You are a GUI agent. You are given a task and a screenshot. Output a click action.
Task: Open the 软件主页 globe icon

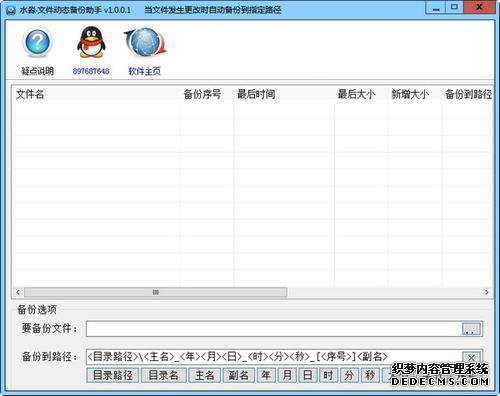pyautogui.click(x=145, y=43)
